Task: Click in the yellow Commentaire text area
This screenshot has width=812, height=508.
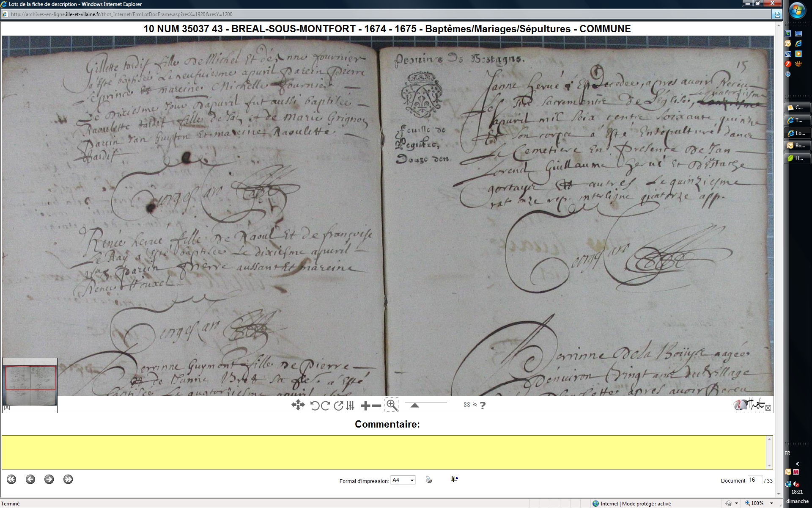Action: pos(384,452)
